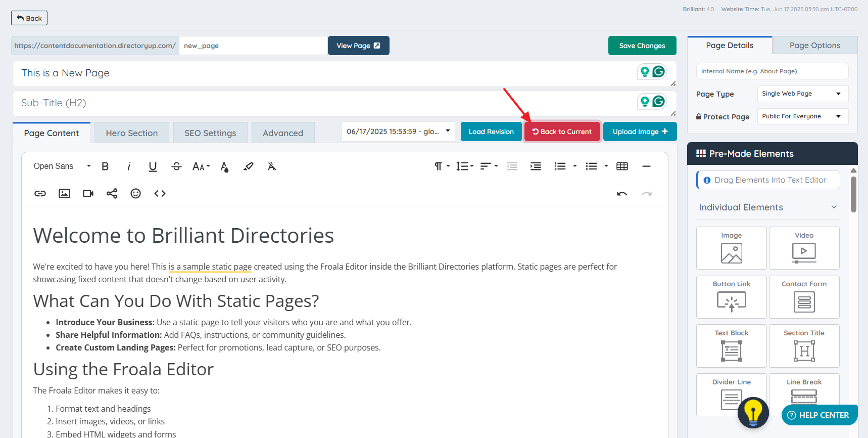Viewport: 868px width, 438px height.
Task: Switch to the Hero Section tab
Action: [132, 133]
